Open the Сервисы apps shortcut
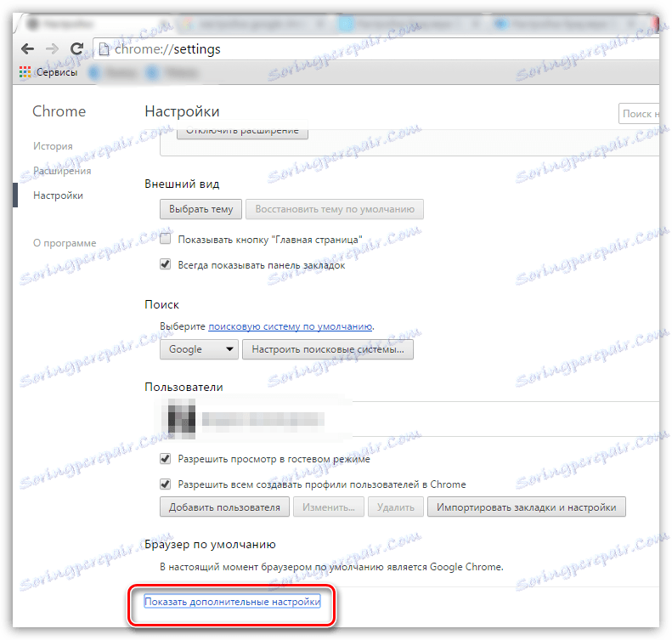The image size is (672, 640). click(48, 72)
